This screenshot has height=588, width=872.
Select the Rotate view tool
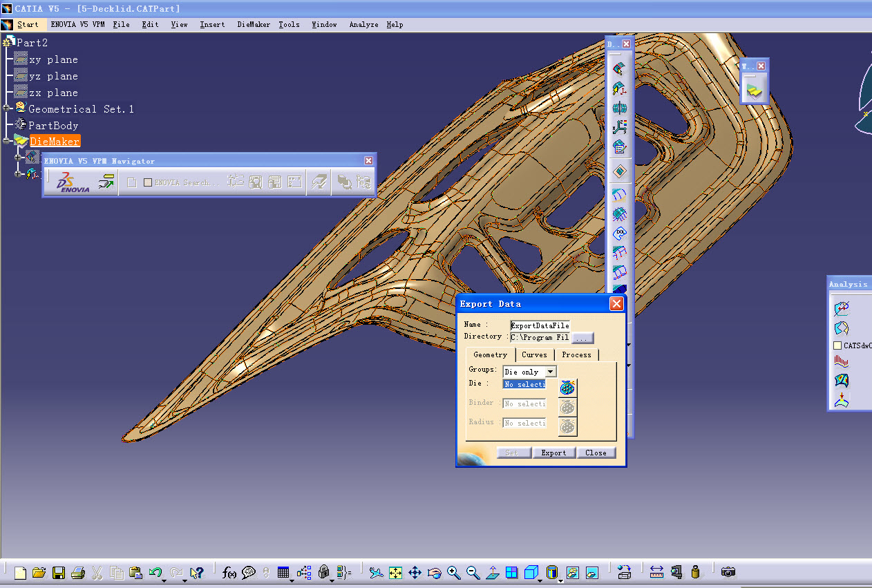tap(435, 572)
